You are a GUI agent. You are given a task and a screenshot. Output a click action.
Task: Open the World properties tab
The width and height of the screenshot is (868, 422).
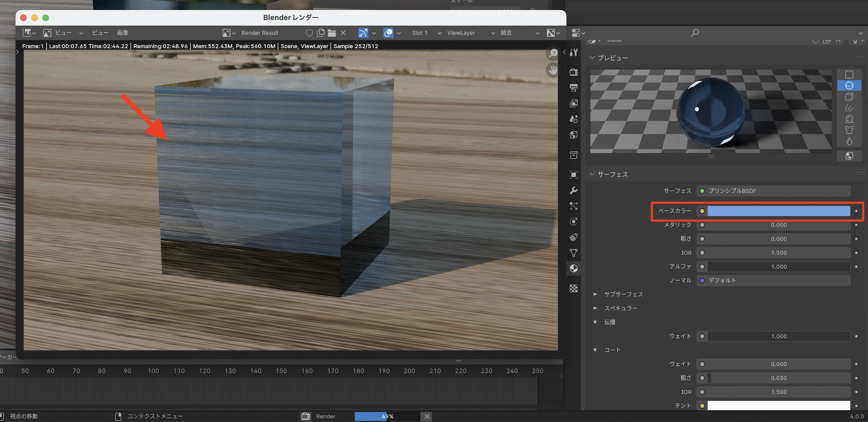[574, 135]
